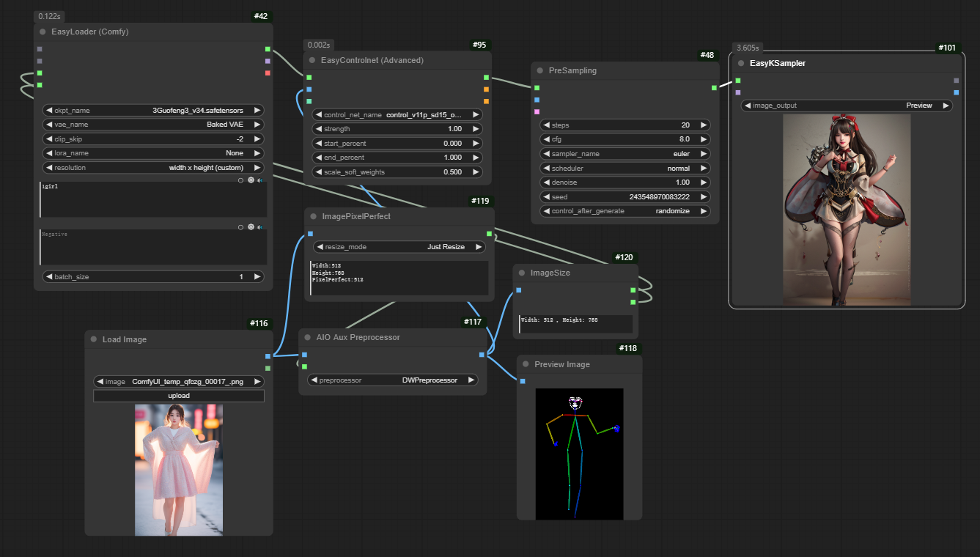Toggle collapse dot on the AIO Aux Preprocessor node
Viewport: 980px width, 557px height.
307,338
